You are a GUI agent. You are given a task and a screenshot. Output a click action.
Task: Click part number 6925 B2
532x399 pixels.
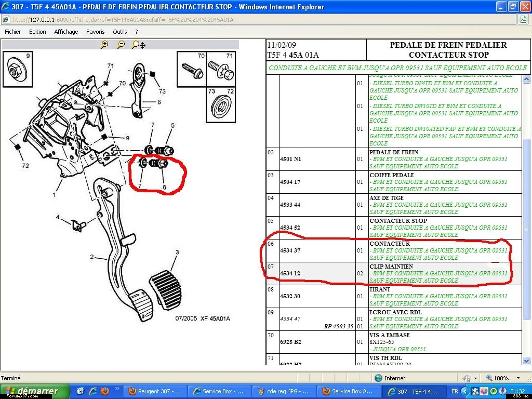coord(290,342)
